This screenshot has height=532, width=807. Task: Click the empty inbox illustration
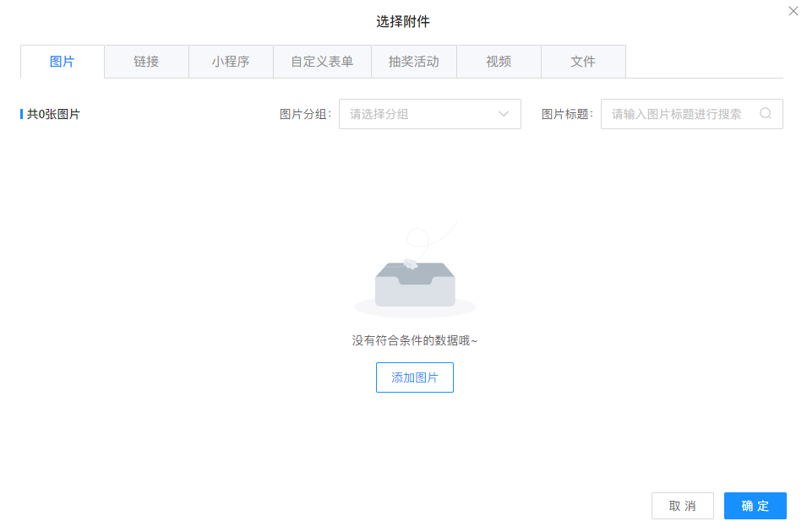415,279
